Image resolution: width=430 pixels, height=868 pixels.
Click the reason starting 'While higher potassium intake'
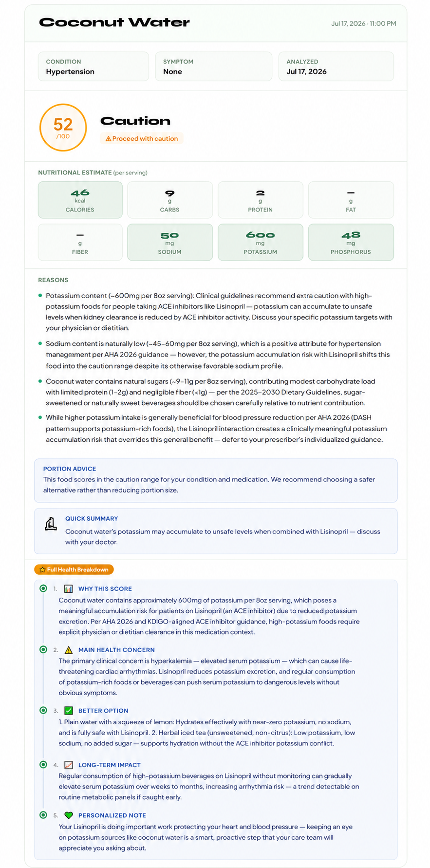pos(216,429)
